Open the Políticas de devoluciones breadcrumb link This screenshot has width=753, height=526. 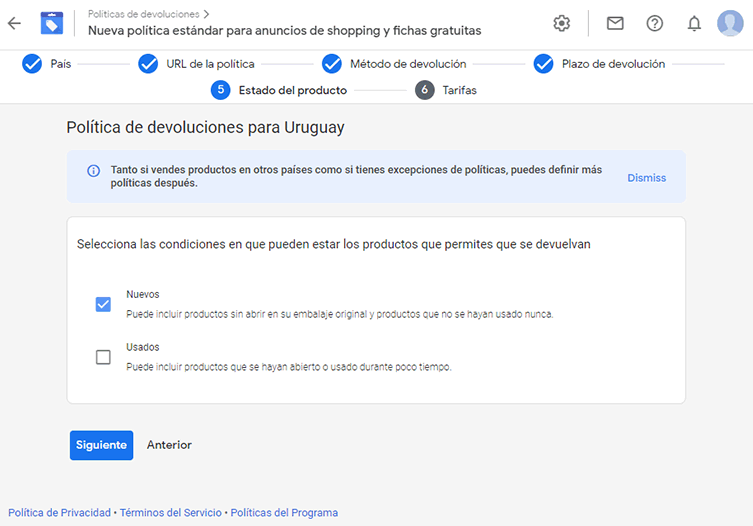click(x=144, y=14)
